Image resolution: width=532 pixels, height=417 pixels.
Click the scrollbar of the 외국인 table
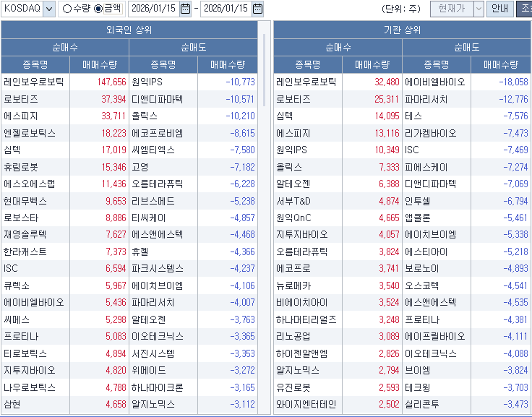click(x=264, y=69)
